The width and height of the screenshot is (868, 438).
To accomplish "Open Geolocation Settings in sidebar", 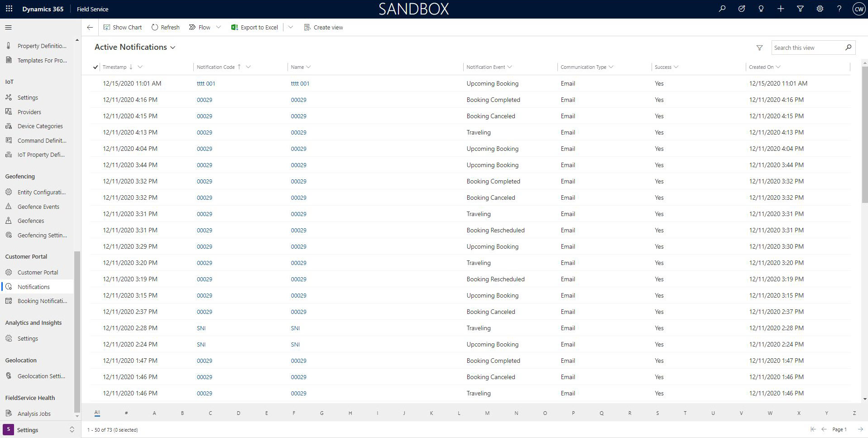I will 41,376.
